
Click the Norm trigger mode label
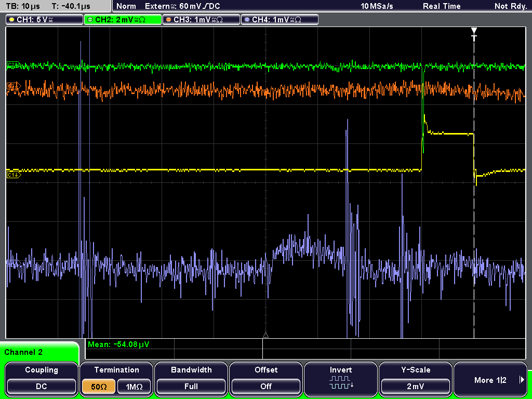[x=126, y=6]
